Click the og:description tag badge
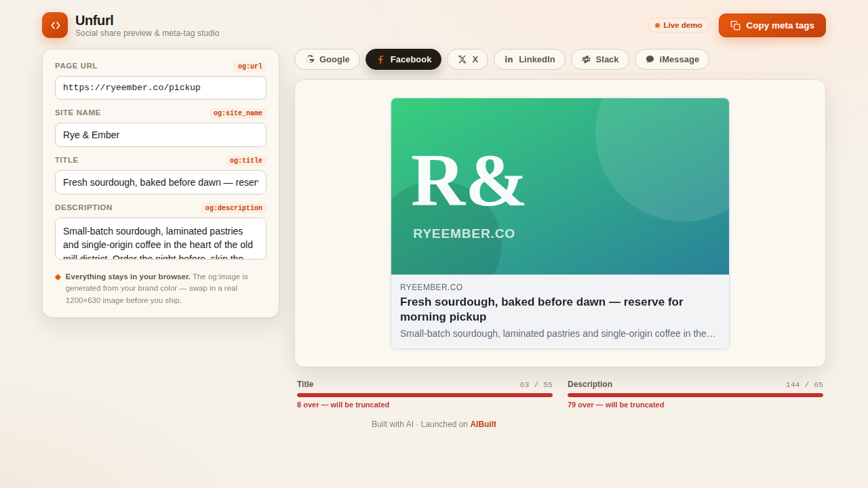 (234, 208)
